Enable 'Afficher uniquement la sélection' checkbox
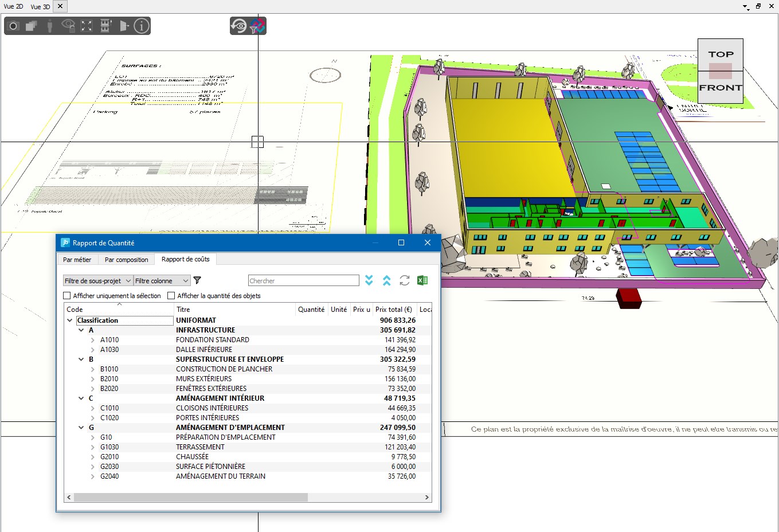Screen dimensions: 779x532 [x=67, y=296]
